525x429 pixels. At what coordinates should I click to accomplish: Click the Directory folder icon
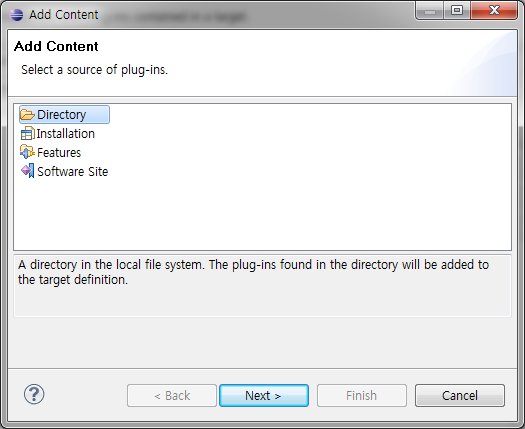pos(27,115)
